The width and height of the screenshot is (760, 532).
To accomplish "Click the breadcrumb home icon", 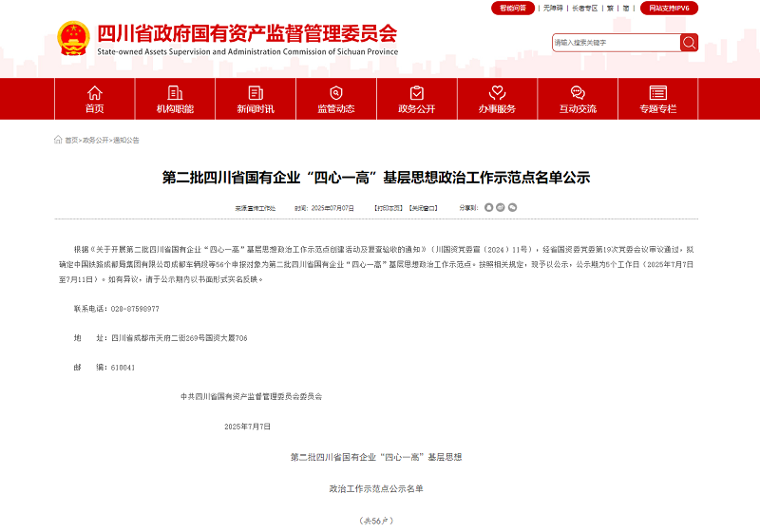I will (58, 140).
